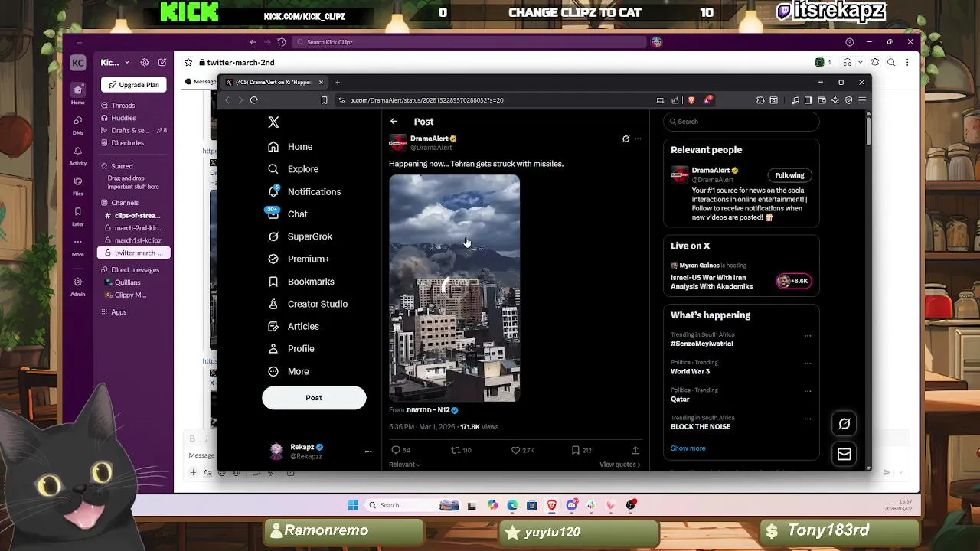Open Slack Files in left rail

(x=77, y=185)
